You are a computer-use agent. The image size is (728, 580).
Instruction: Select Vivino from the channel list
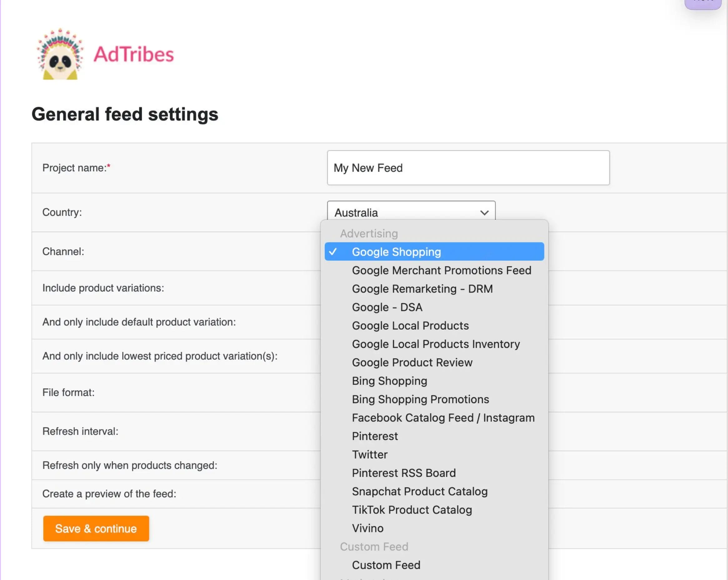(x=367, y=528)
